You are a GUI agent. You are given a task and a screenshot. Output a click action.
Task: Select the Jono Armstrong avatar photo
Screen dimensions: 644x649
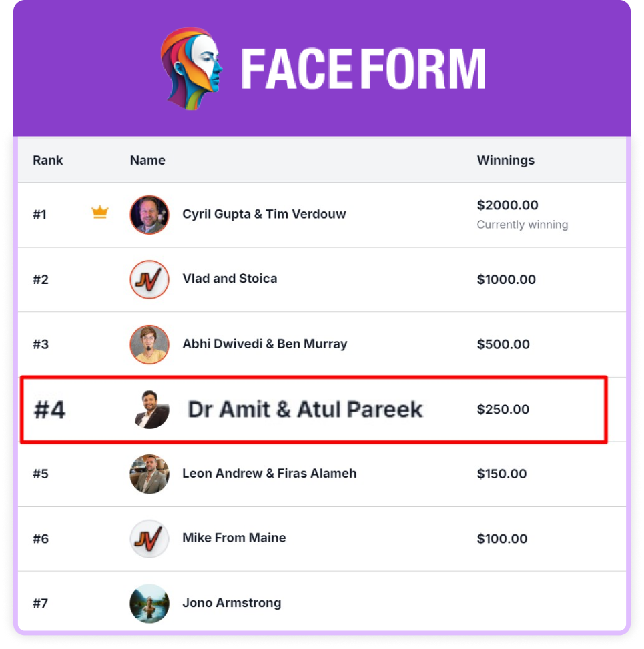(x=149, y=604)
